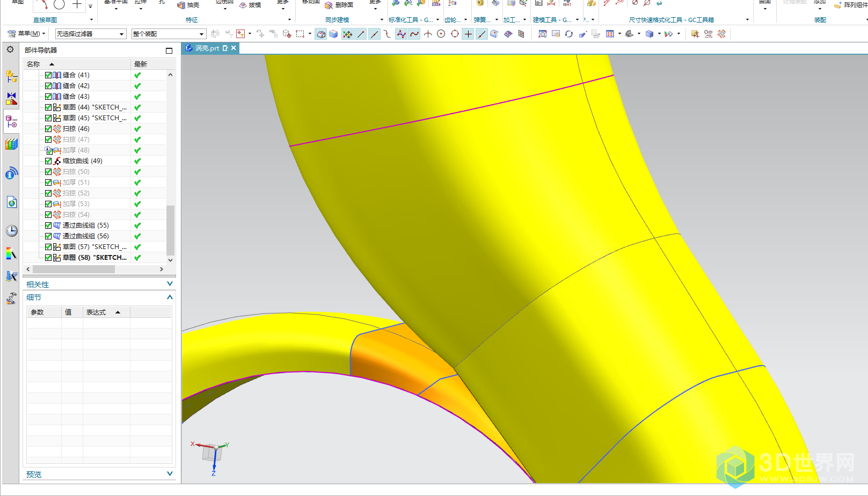Sort by the 名称 column header
The image size is (868, 496).
[77, 64]
